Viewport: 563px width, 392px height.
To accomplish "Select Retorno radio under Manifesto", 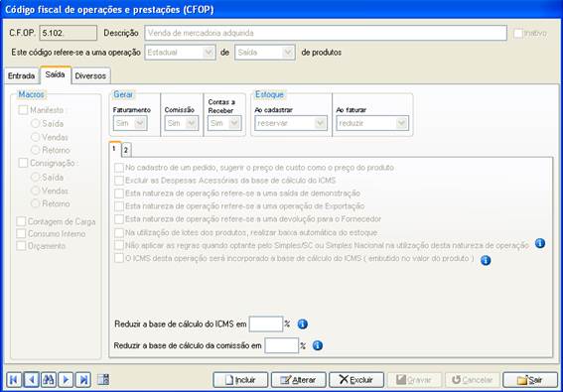I will point(35,150).
